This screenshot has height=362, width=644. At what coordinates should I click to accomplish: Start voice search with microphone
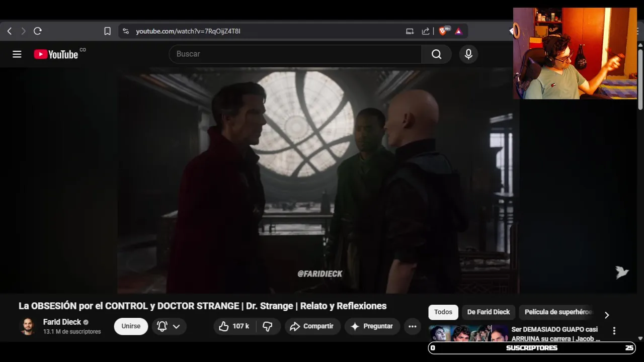click(468, 54)
